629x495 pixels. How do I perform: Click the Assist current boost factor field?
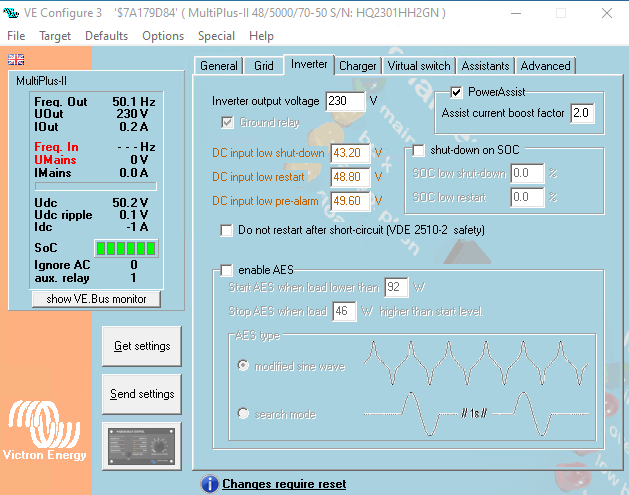tap(582, 113)
